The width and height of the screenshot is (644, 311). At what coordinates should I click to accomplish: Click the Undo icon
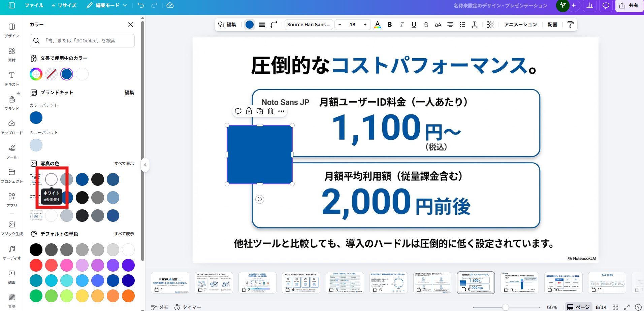pyautogui.click(x=141, y=5)
